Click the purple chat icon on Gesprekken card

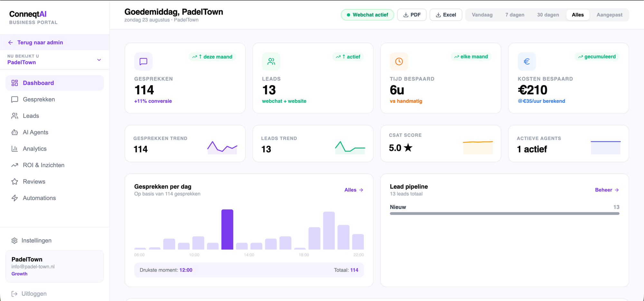(x=143, y=61)
